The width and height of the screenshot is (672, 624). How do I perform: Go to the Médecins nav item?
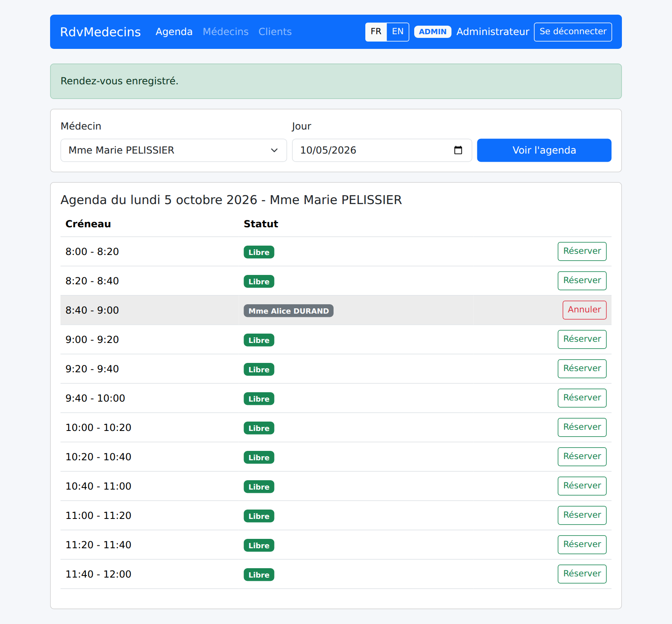pos(226,32)
